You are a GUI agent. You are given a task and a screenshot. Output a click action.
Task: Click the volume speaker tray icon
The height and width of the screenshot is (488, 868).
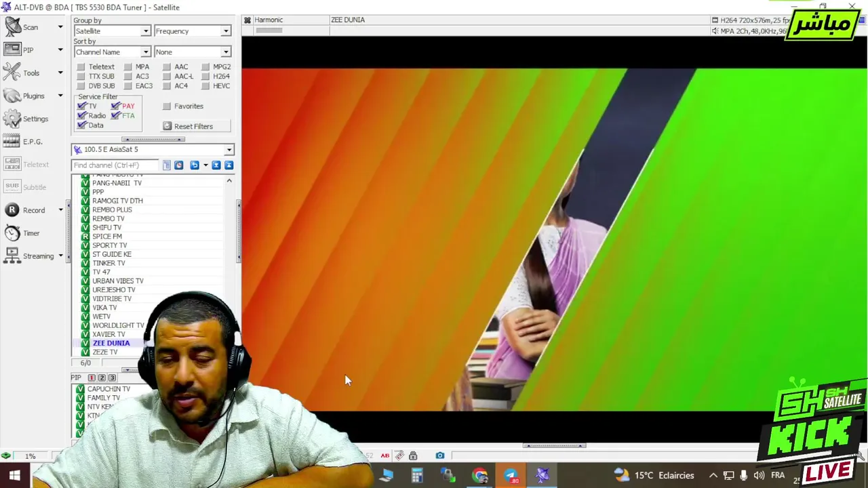click(x=759, y=476)
